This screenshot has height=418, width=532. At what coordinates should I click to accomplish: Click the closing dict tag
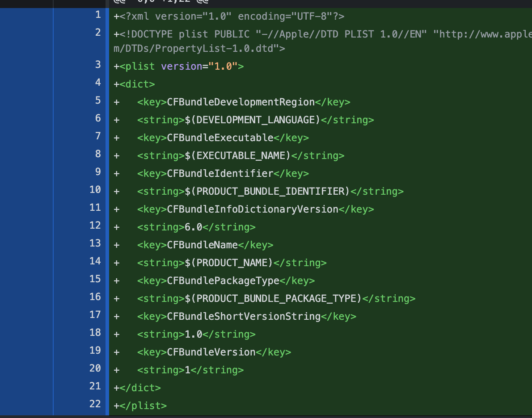click(x=140, y=388)
